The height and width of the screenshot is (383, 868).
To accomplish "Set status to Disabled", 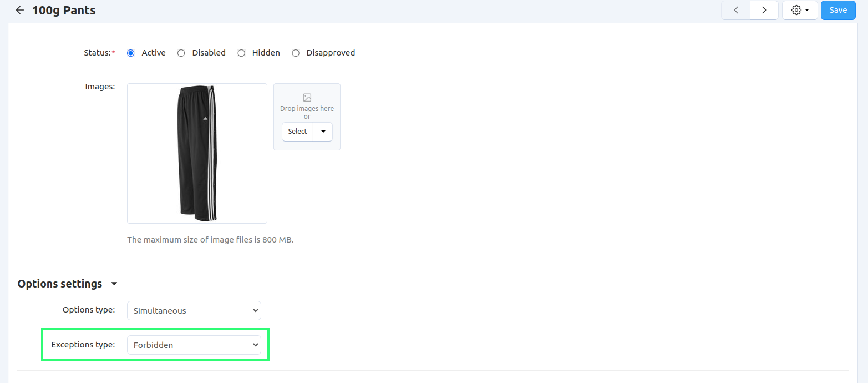I will (x=181, y=53).
